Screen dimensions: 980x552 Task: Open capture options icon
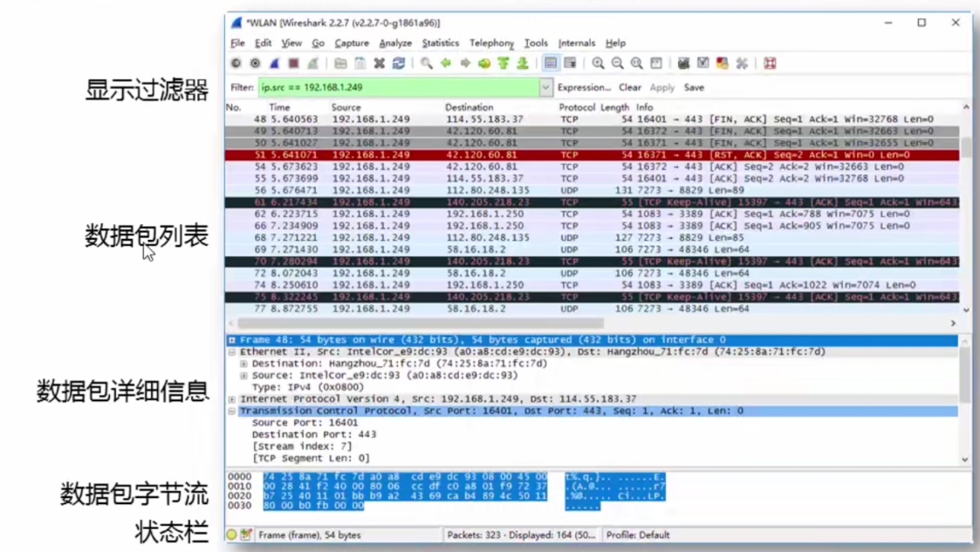[x=255, y=63]
